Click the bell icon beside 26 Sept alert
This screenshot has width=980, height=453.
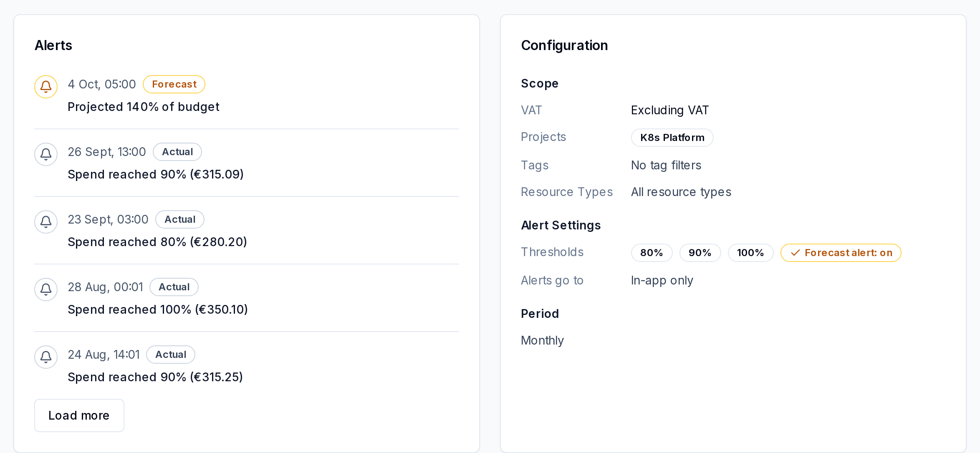click(x=46, y=154)
